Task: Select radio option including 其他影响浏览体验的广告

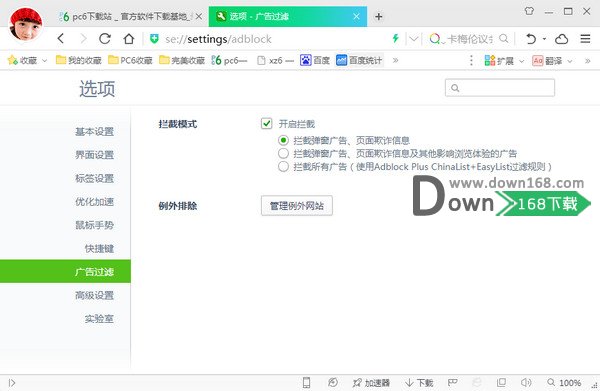Action: [283, 153]
